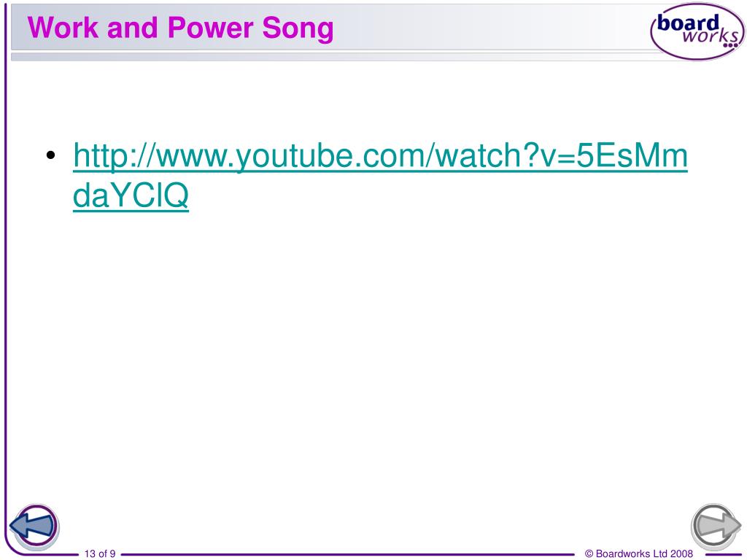This screenshot has height=560, width=747.
Task: Open the youtube.com watch hyperlink
Action: tap(380, 175)
